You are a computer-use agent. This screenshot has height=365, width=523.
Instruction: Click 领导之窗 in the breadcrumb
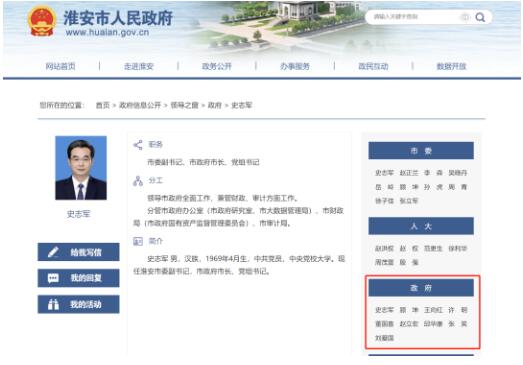tap(184, 105)
